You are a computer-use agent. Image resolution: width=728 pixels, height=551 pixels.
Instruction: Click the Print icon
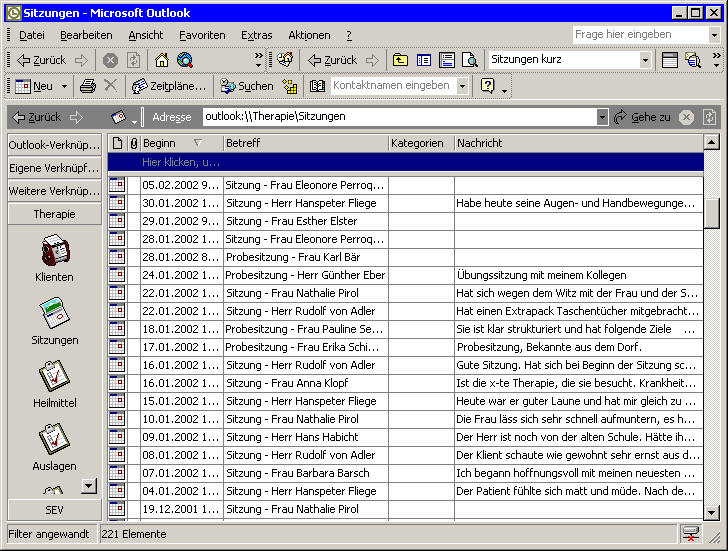(88, 86)
